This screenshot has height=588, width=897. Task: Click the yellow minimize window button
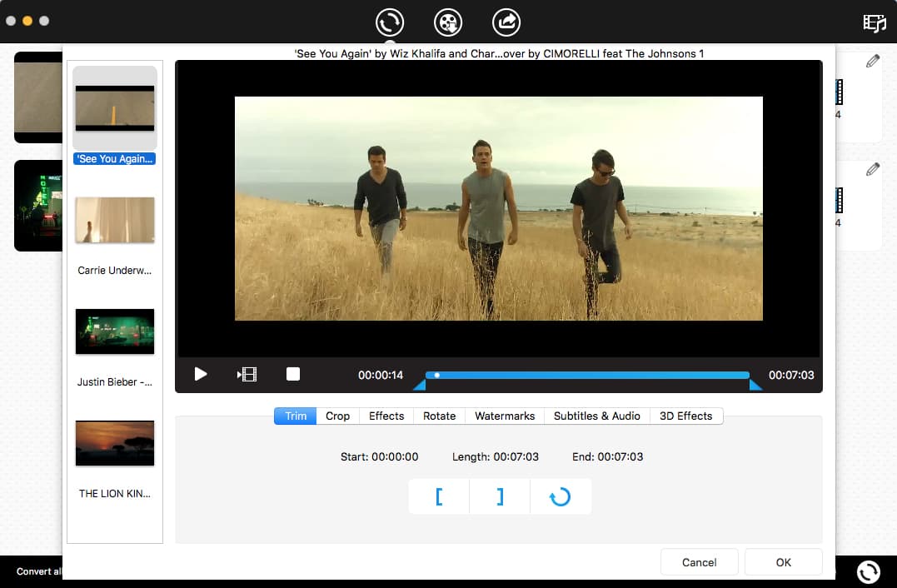pos(27,21)
